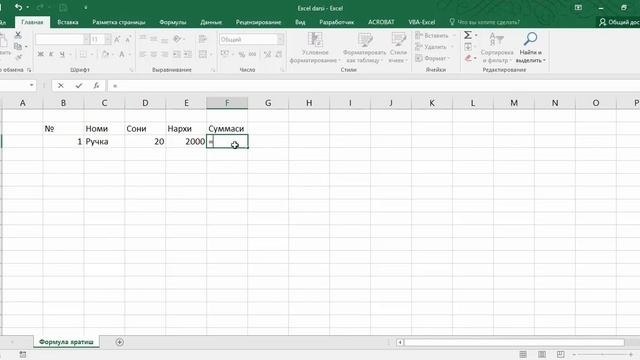
Task: Toggle Bold (Ж) formatting
Action: [40, 54]
